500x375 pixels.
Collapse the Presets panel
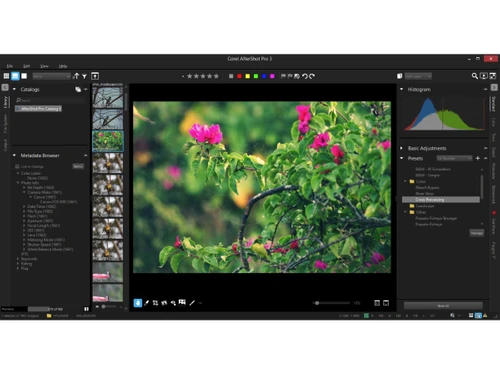tap(402, 158)
